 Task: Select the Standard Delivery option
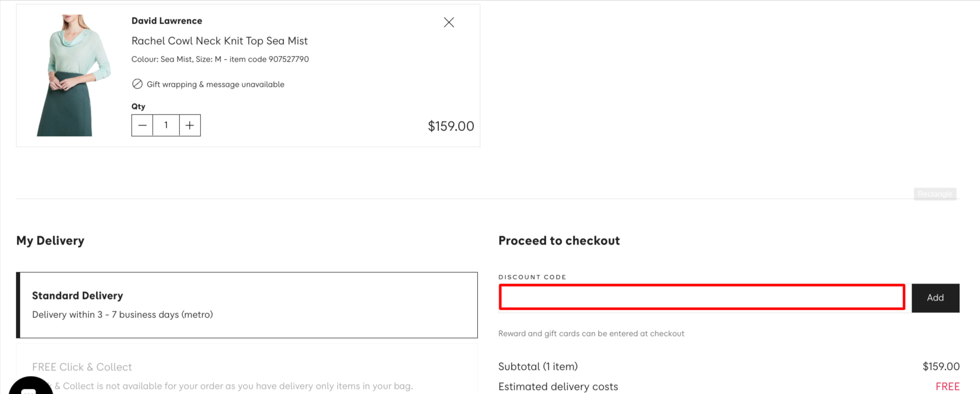pos(247,305)
